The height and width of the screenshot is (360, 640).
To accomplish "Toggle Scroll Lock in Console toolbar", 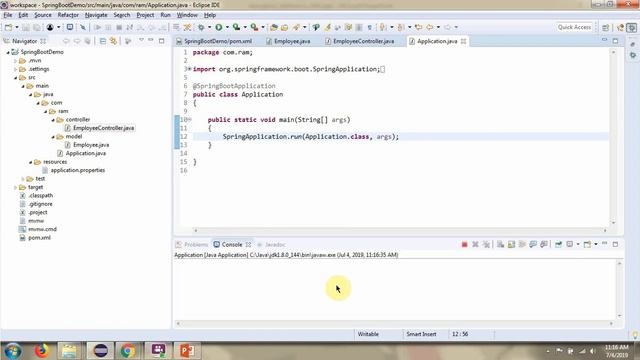I will click(511, 244).
